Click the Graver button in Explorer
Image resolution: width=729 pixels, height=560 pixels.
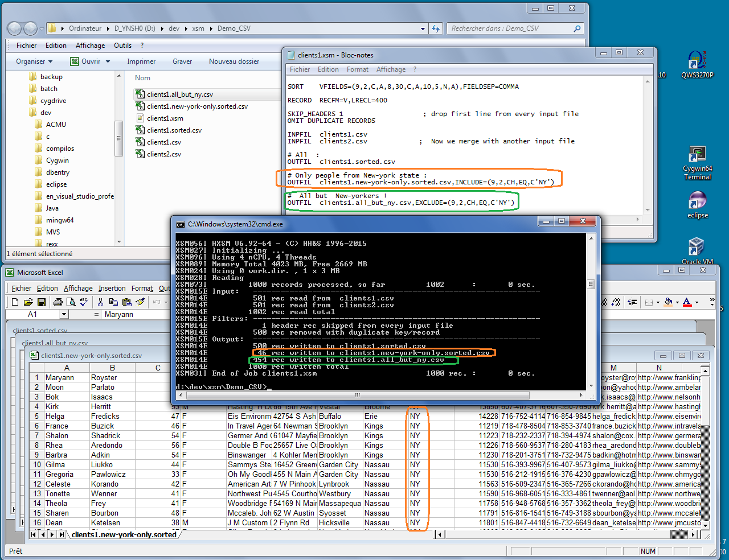[182, 61]
